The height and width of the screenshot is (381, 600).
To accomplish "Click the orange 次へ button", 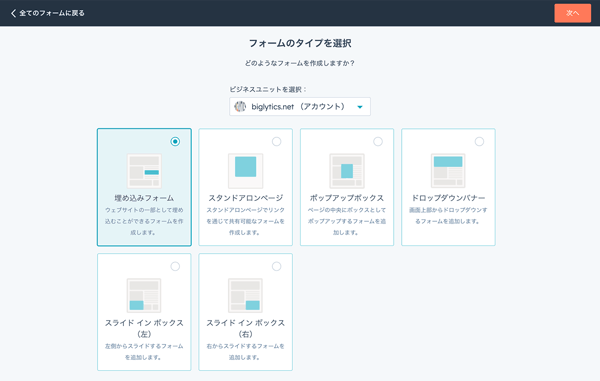I will tap(572, 13).
